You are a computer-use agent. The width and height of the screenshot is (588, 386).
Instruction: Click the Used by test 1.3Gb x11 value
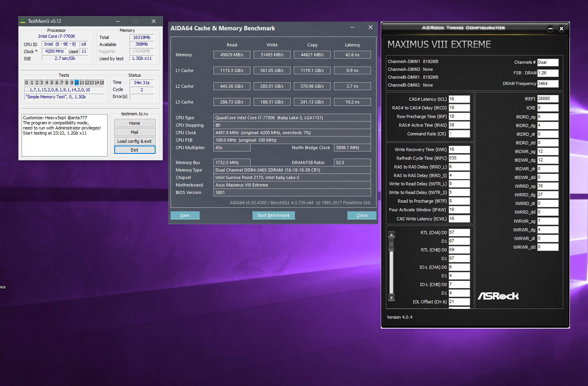142,58
